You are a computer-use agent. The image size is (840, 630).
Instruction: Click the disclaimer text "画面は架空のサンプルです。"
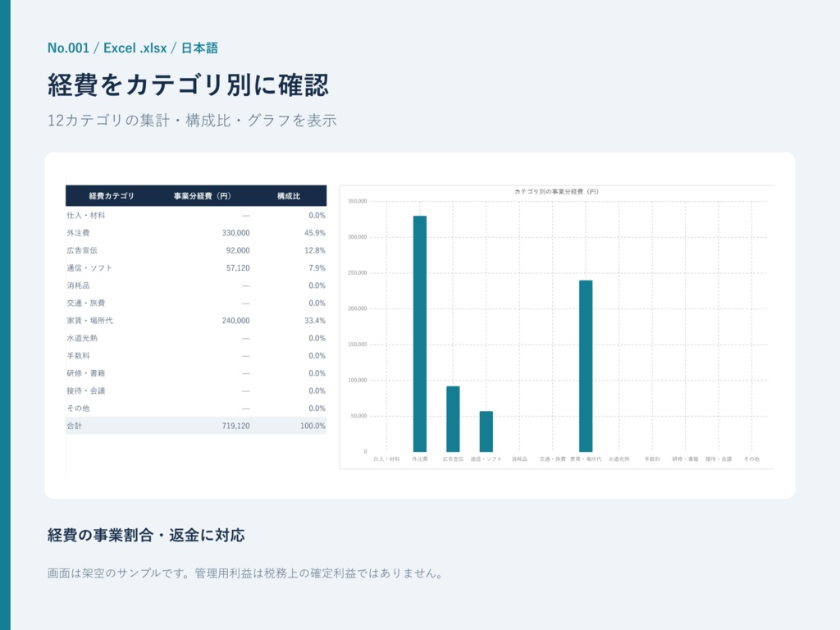[118, 573]
